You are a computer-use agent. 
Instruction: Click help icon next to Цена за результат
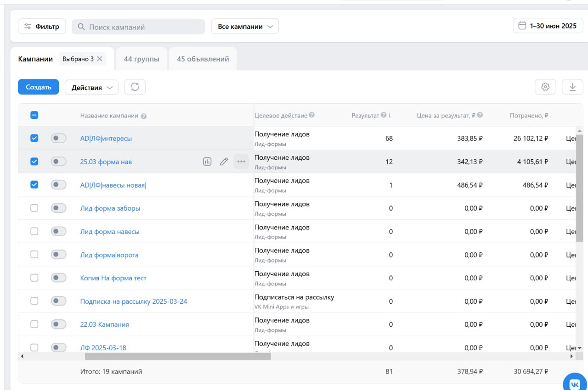point(480,115)
